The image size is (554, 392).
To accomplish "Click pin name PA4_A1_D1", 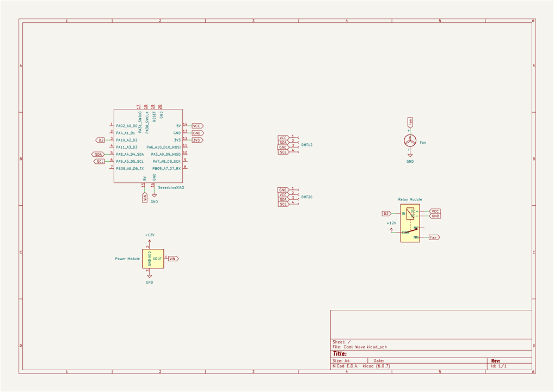I will (x=125, y=133).
